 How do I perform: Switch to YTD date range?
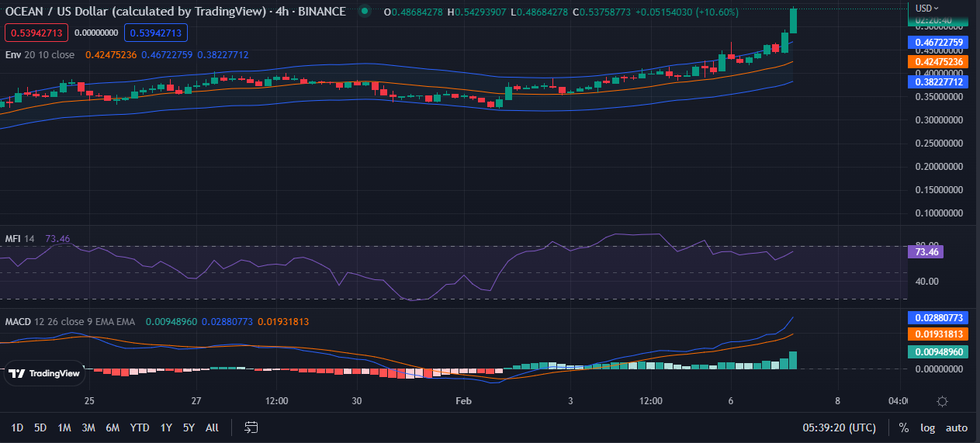[x=140, y=427]
